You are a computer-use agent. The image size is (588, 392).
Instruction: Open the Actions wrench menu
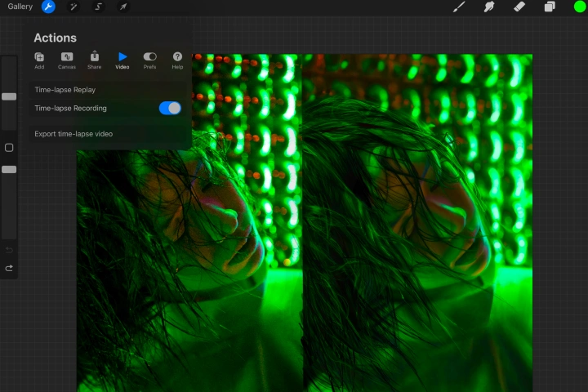coord(48,7)
